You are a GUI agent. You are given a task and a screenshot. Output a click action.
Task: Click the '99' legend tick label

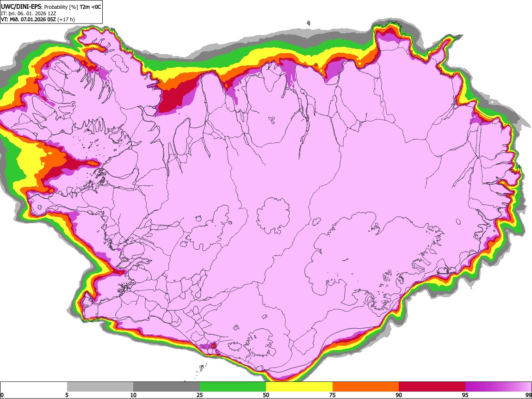click(x=528, y=395)
